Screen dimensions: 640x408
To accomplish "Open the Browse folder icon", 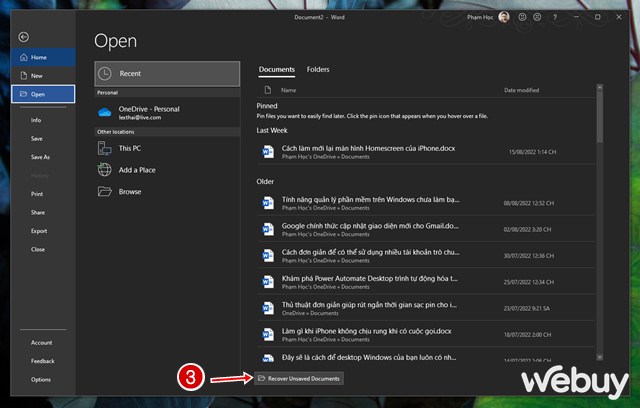I will point(106,191).
